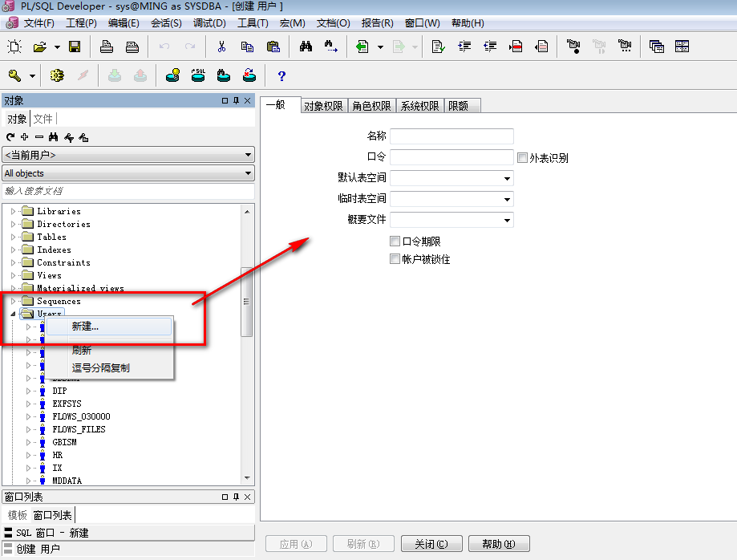The height and width of the screenshot is (560, 737).
Task: Click the Macro library camera icon
Action: pos(625,46)
